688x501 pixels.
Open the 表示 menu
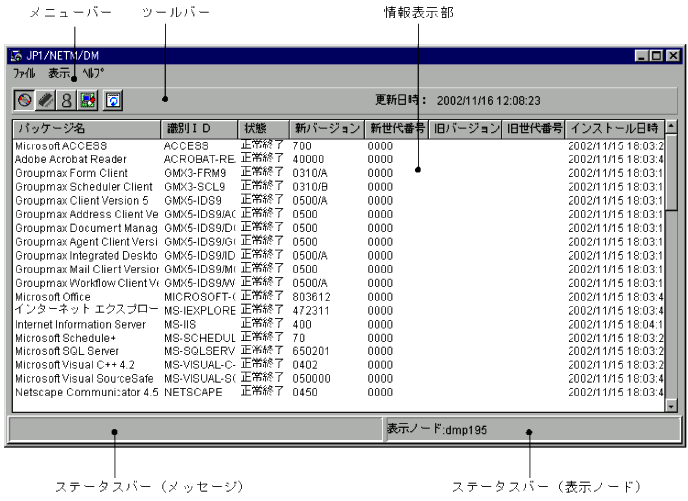point(59,73)
